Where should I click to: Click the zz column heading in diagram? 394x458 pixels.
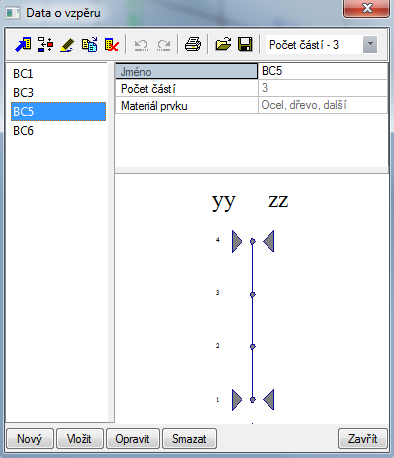coord(278,201)
